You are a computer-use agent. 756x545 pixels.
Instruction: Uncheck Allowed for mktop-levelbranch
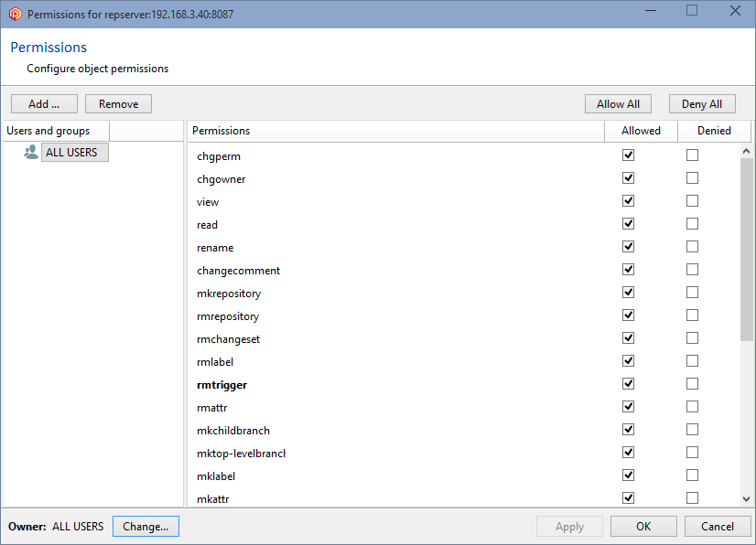[628, 453]
